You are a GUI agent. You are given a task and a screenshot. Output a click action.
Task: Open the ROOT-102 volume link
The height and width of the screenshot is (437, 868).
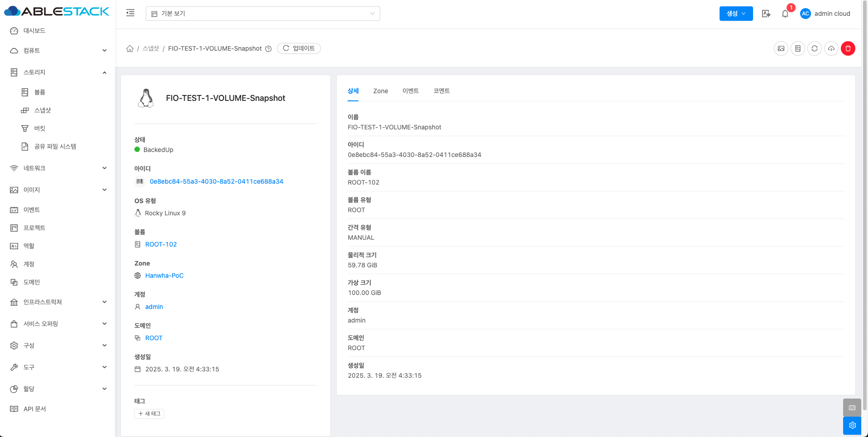coord(161,244)
